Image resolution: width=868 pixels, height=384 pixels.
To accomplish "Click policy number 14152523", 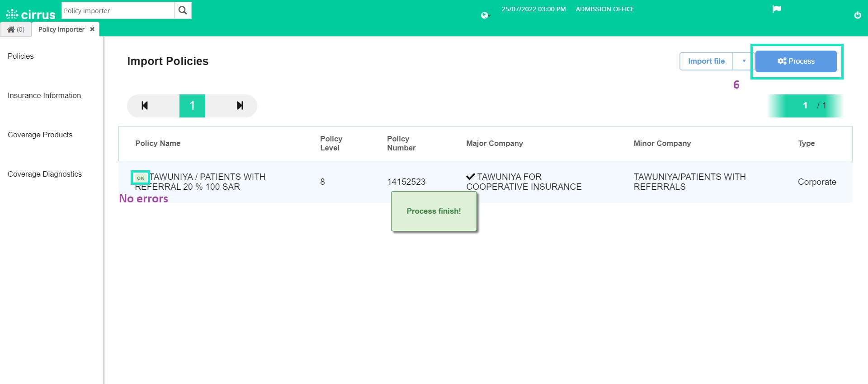I will [x=406, y=182].
